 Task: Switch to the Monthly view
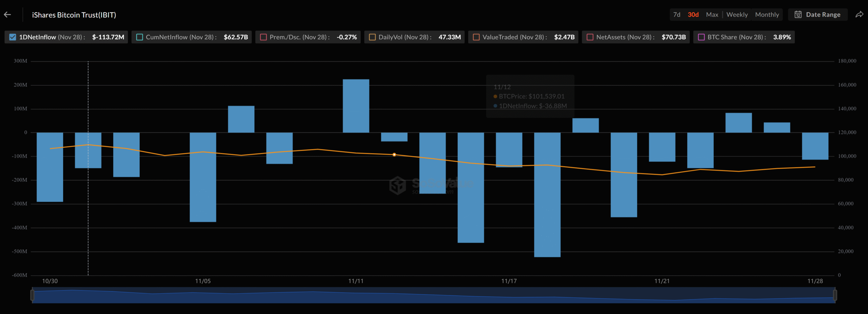[767, 15]
